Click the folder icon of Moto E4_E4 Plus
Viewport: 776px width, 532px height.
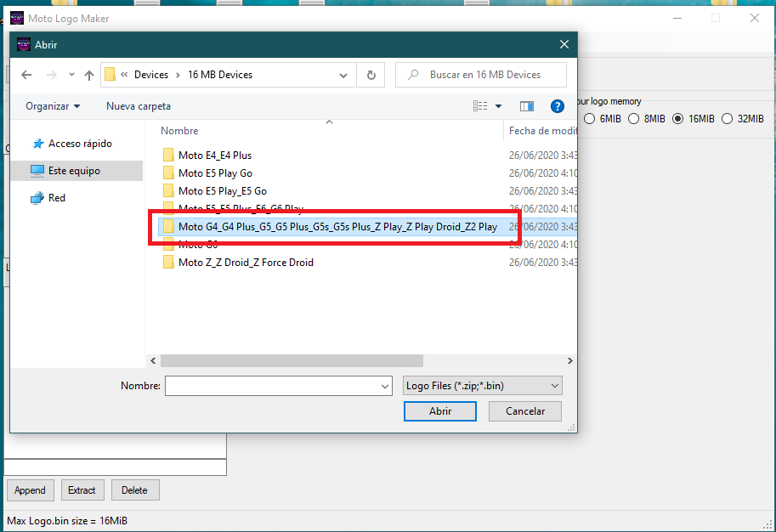tap(168, 156)
